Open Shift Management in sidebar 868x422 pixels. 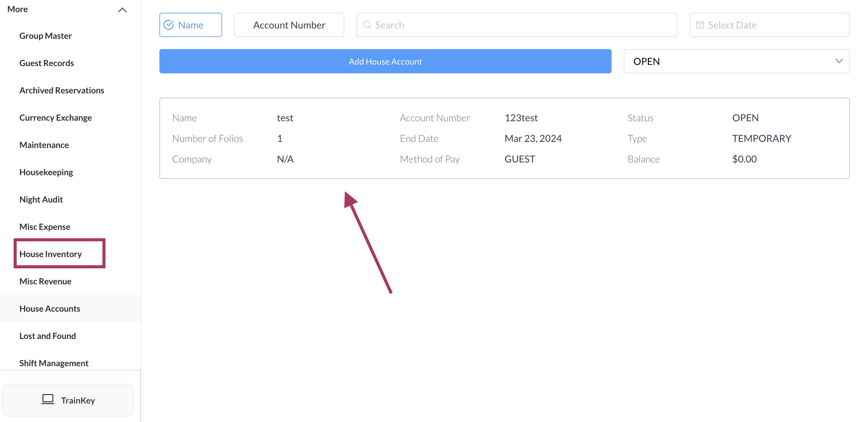[54, 363]
